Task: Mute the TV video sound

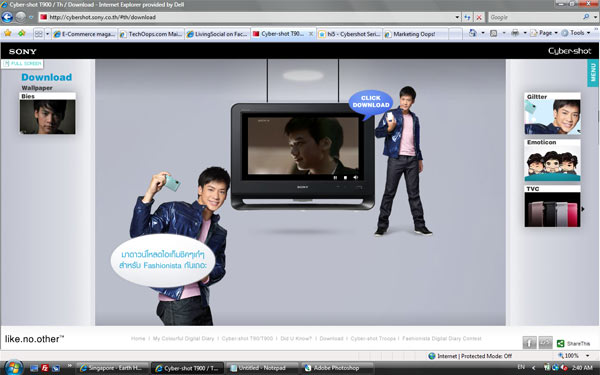Action: click(x=355, y=178)
